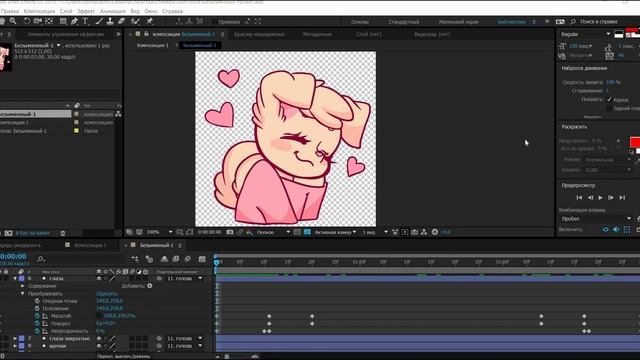Viewport: 640px width, 360px height.
Task: Select the Rectangle shape tool
Action: tap(63, 21)
